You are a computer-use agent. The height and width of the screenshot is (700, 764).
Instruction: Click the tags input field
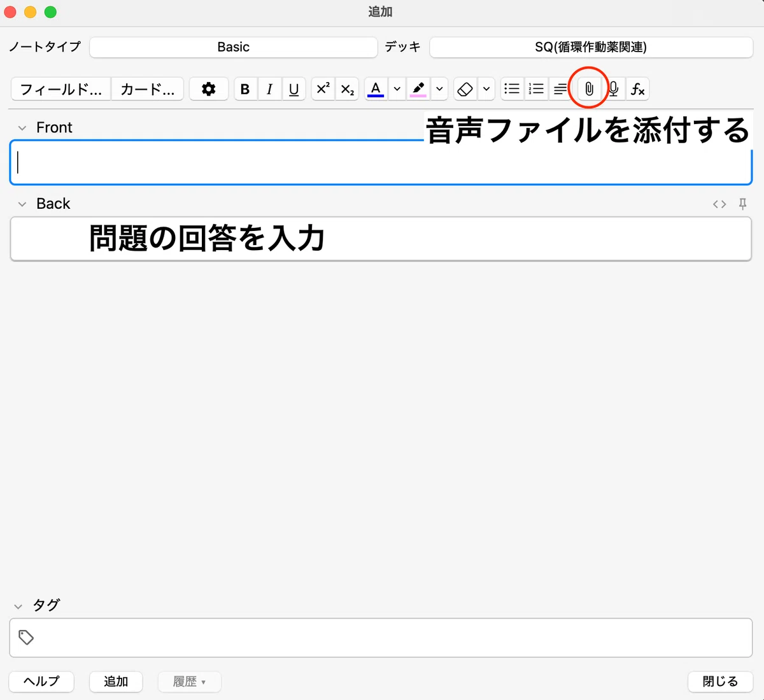point(381,638)
